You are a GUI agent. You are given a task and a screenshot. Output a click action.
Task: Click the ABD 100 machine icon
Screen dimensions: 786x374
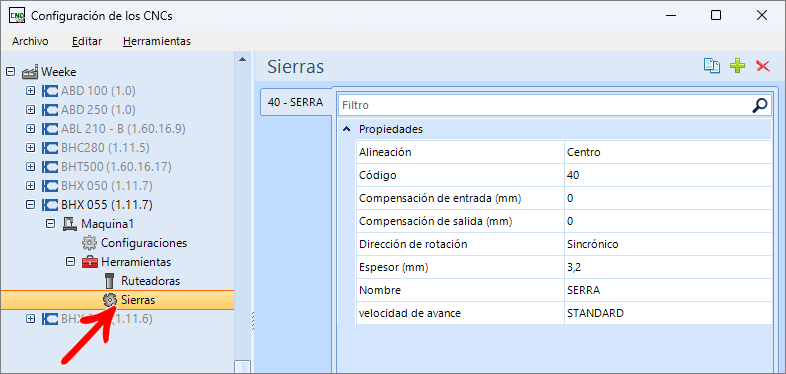click(x=50, y=91)
